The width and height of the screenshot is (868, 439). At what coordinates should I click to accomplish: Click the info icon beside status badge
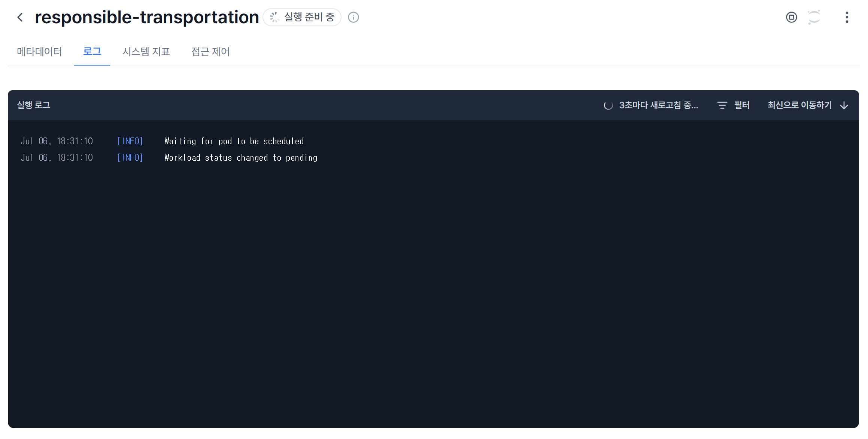tap(353, 17)
